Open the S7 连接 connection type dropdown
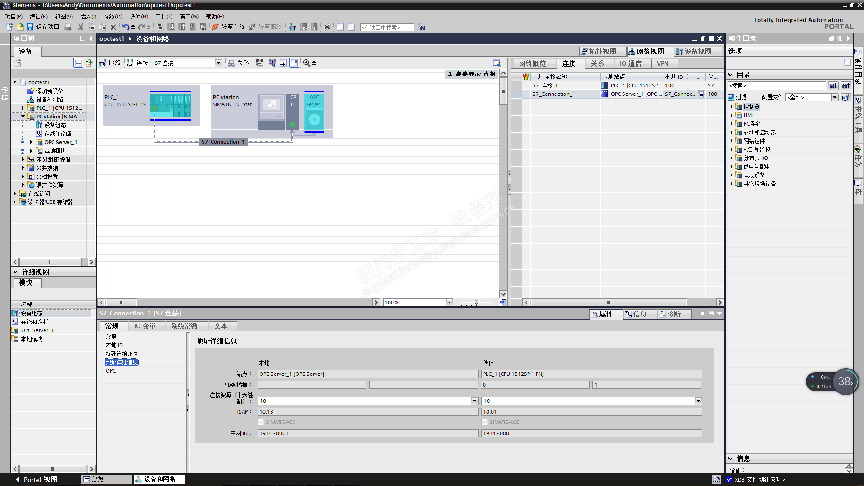The image size is (868, 486). coord(218,63)
